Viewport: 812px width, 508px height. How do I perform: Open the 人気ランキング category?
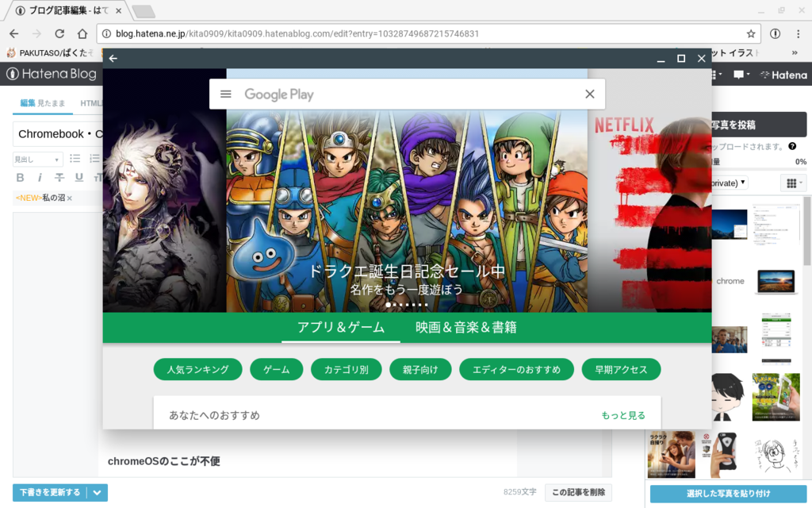pos(197,370)
